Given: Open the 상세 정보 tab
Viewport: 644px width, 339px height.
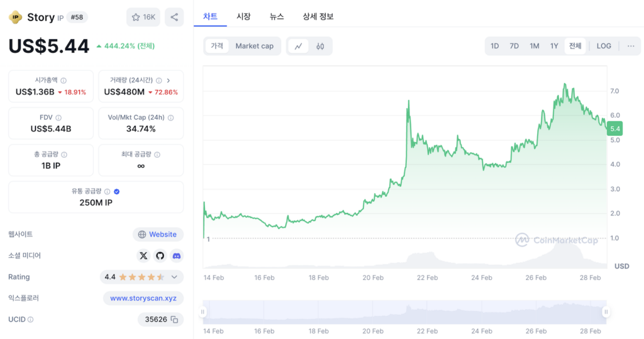Looking at the screenshot, I should coord(318,16).
